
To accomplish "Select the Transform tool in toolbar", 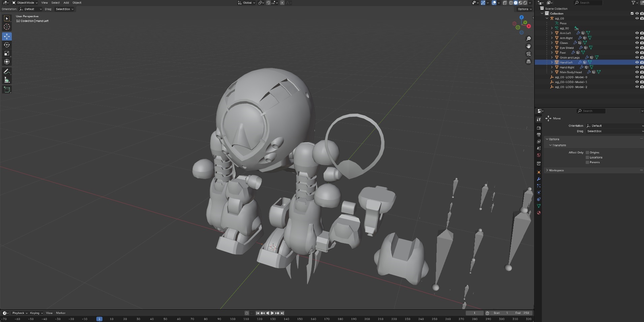I will 7,62.
